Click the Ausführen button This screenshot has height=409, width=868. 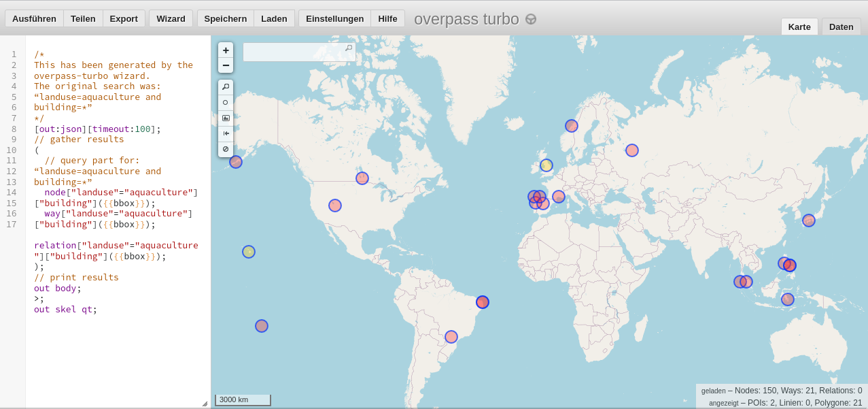point(34,18)
